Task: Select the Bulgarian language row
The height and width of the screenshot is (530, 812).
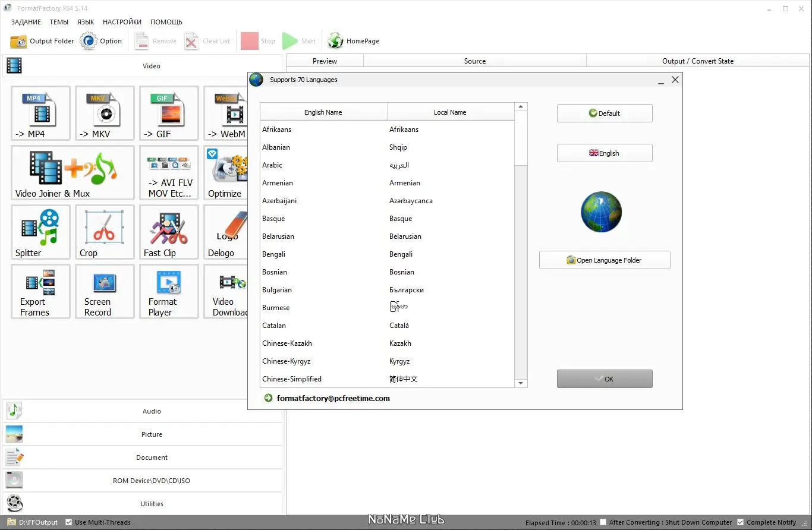Action: pos(387,290)
